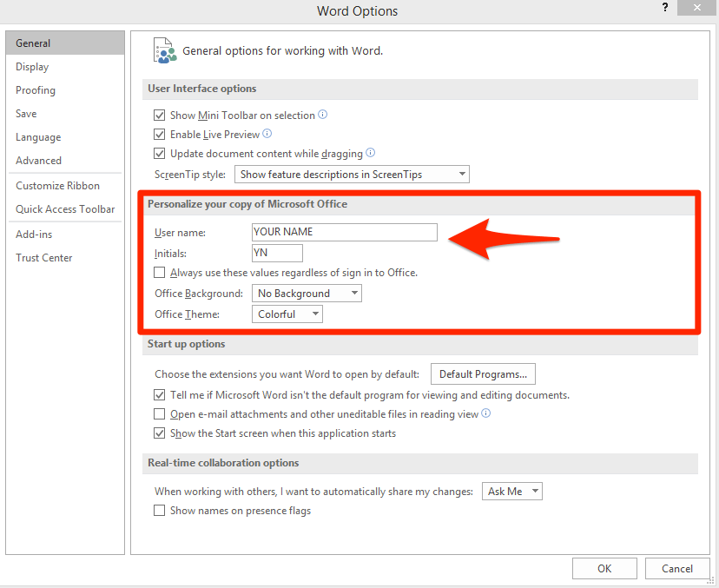Click the Real-time collaboration options heading
The height and width of the screenshot is (588, 719).
(223, 463)
